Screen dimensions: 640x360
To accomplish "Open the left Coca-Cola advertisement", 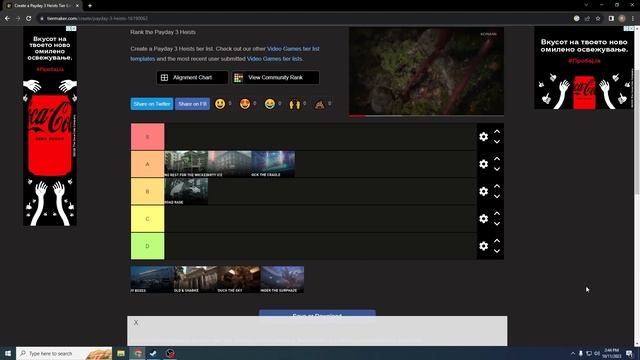I will click(50, 126).
